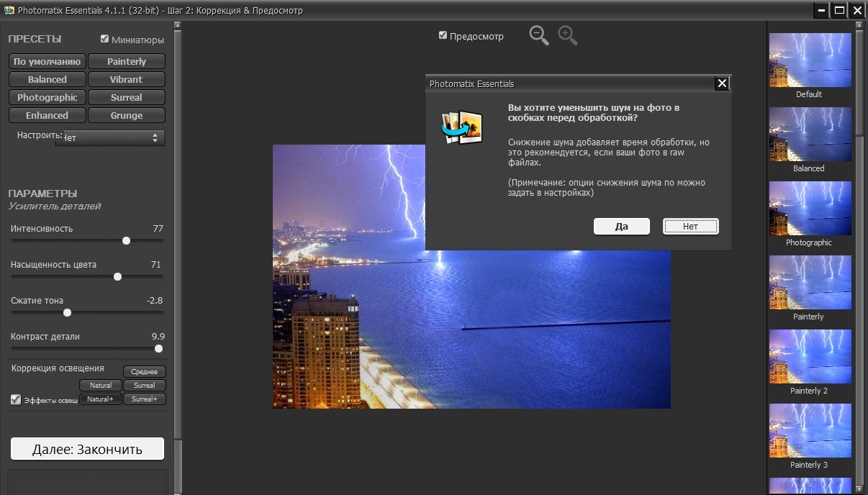Click the Сжатие тона value -2.8
This screenshot has height=495, width=868.
tap(155, 301)
